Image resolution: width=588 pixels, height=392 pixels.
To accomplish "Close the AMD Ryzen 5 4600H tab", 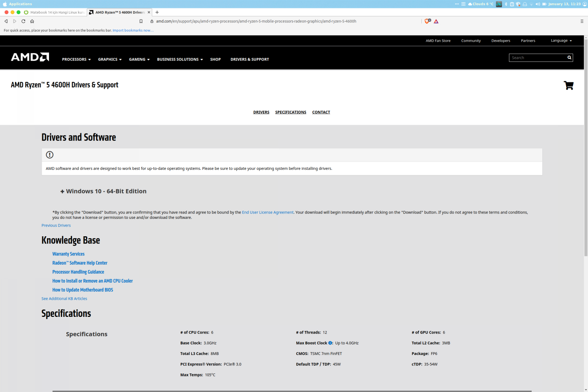I will 149,12.
